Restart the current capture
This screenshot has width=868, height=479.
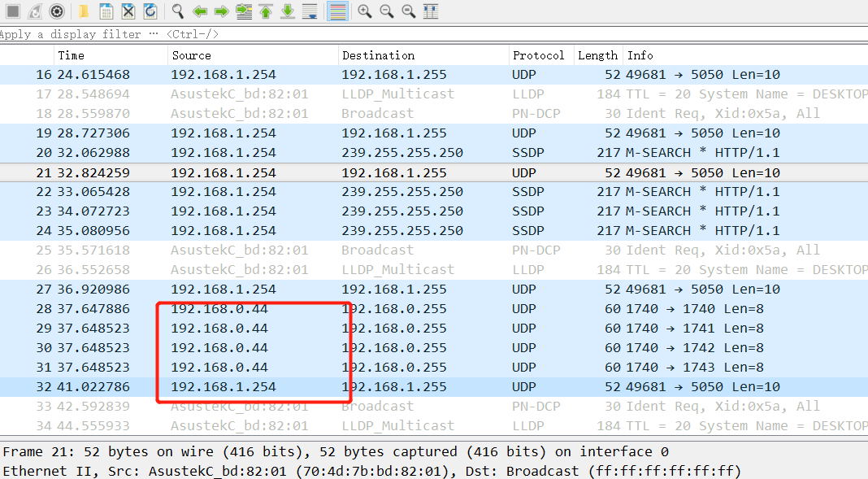pos(35,11)
